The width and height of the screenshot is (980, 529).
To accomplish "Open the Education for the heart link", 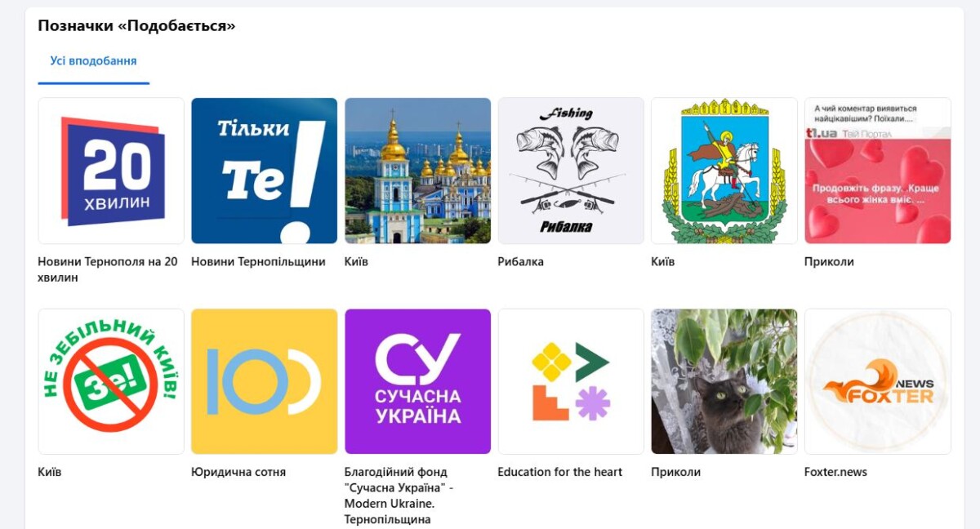I will point(559,472).
